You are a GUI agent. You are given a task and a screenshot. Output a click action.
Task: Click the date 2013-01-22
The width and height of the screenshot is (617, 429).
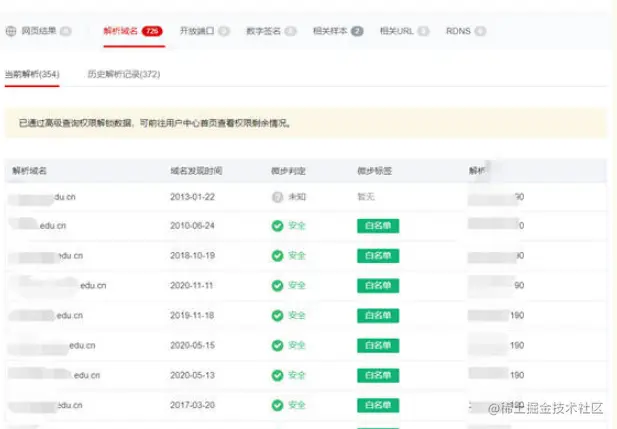pos(192,197)
